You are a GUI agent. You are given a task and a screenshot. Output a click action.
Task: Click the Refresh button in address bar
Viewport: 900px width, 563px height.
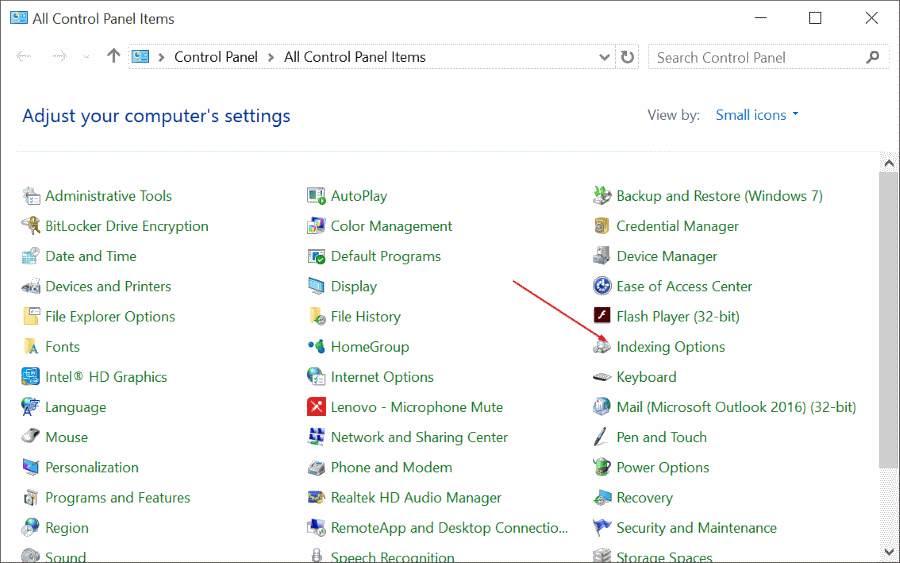627,57
